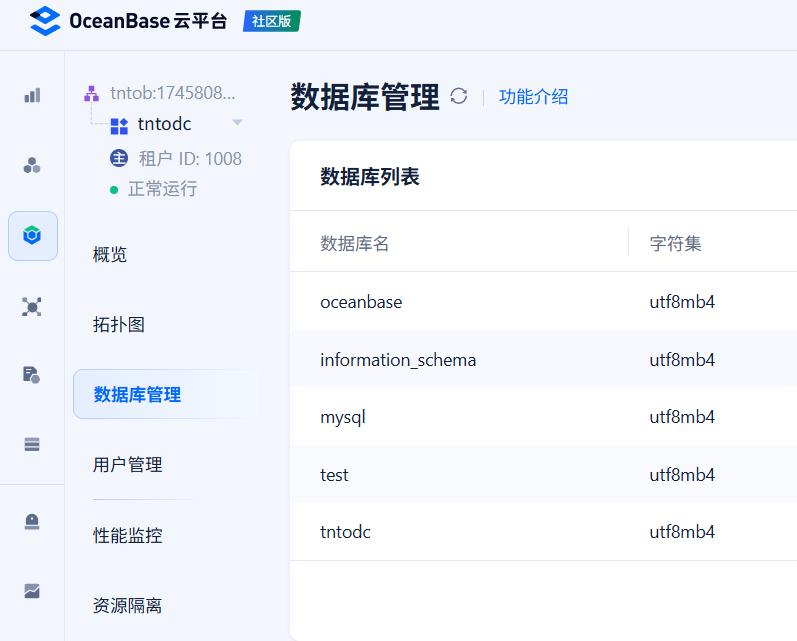Open the alarm bell sidebar icon
This screenshot has width=797, height=641.
(x=32, y=521)
